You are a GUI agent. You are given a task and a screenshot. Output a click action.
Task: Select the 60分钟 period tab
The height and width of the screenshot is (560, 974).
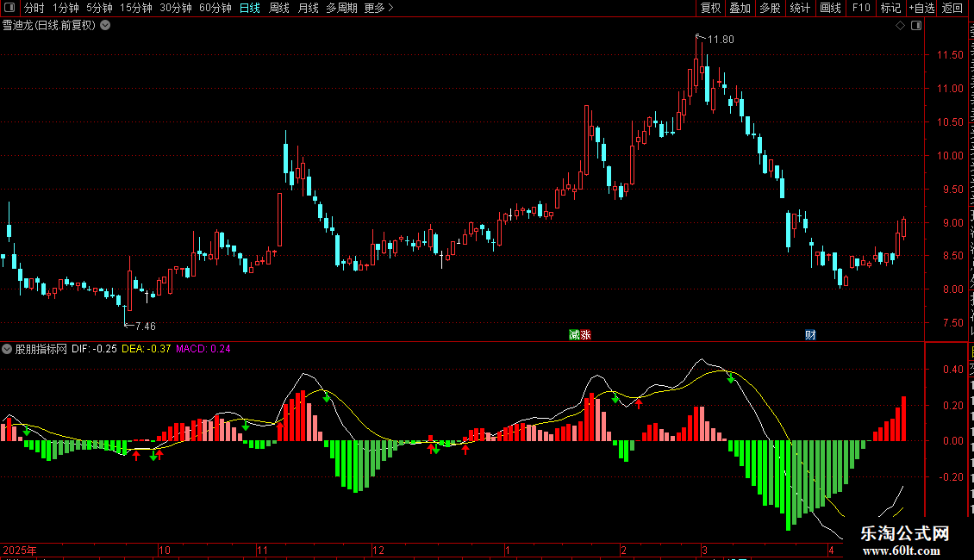pyautogui.click(x=215, y=8)
